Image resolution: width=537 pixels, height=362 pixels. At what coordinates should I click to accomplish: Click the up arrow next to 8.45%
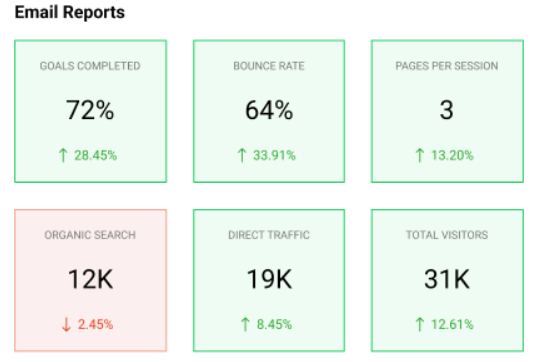(245, 324)
